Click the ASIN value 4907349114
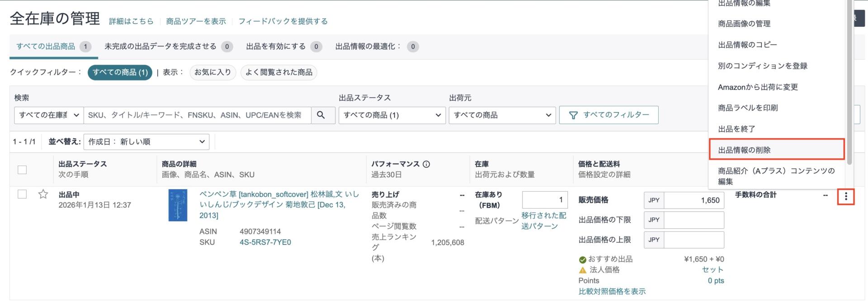Image resolution: width=868 pixels, height=304 pixels. click(260, 232)
